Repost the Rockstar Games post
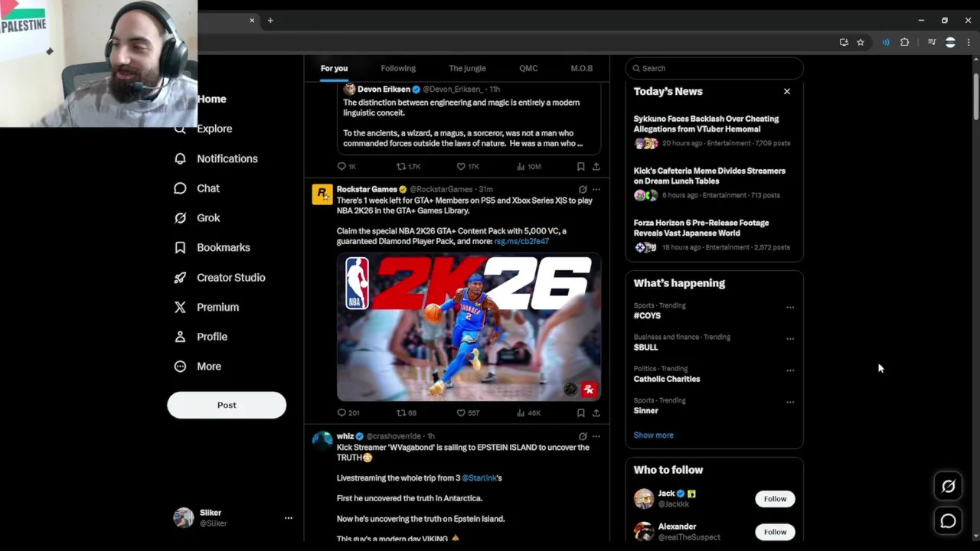The width and height of the screenshot is (980, 551). click(x=401, y=412)
